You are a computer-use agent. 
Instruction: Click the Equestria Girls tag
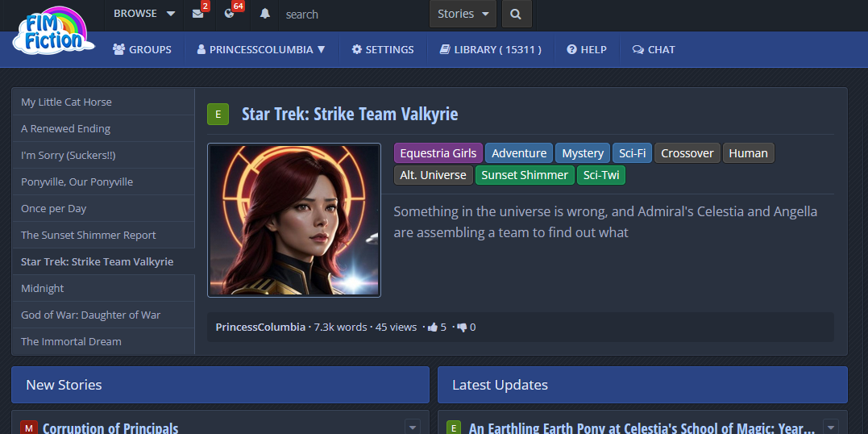pyautogui.click(x=438, y=153)
